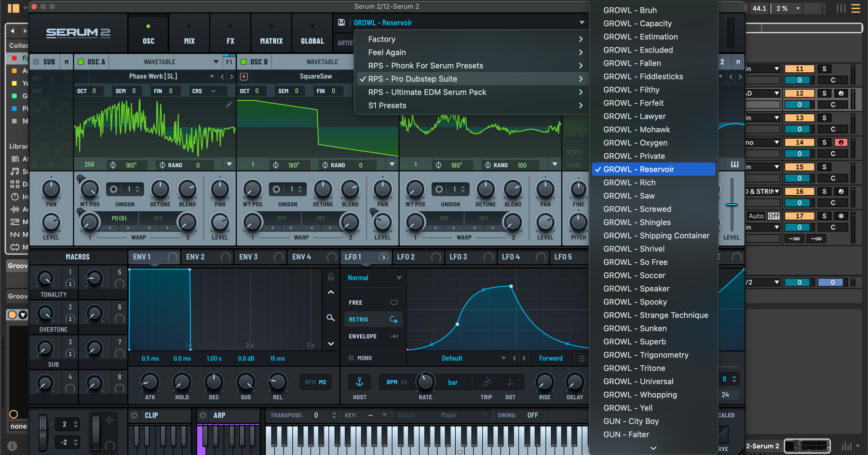
Task: Toggle the SUB oscillator enable
Action: (36, 62)
